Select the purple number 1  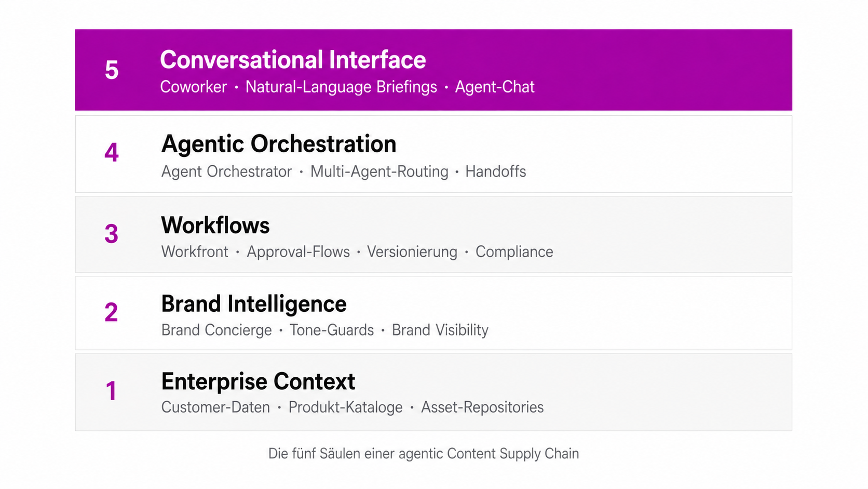click(111, 391)
